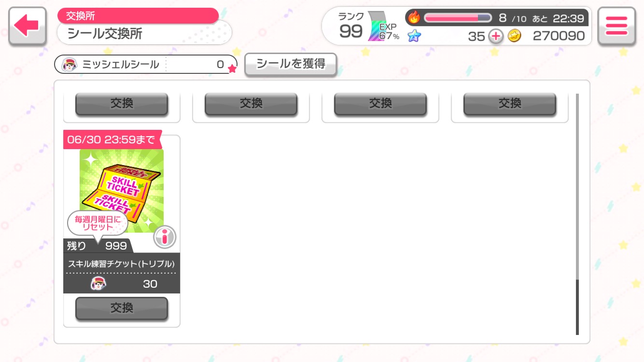This screenshot has height=362, width=644.
Task: Click second 交換 button in top row
Action: click(251, 104)
